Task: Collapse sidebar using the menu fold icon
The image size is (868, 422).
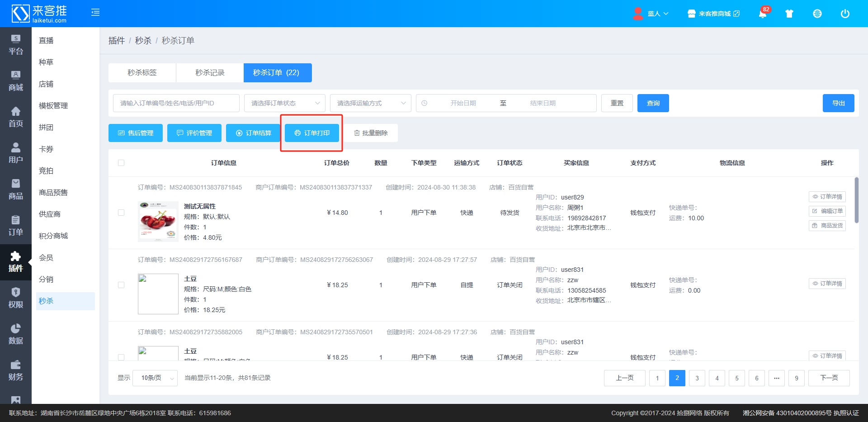Action: coord(95,13)
